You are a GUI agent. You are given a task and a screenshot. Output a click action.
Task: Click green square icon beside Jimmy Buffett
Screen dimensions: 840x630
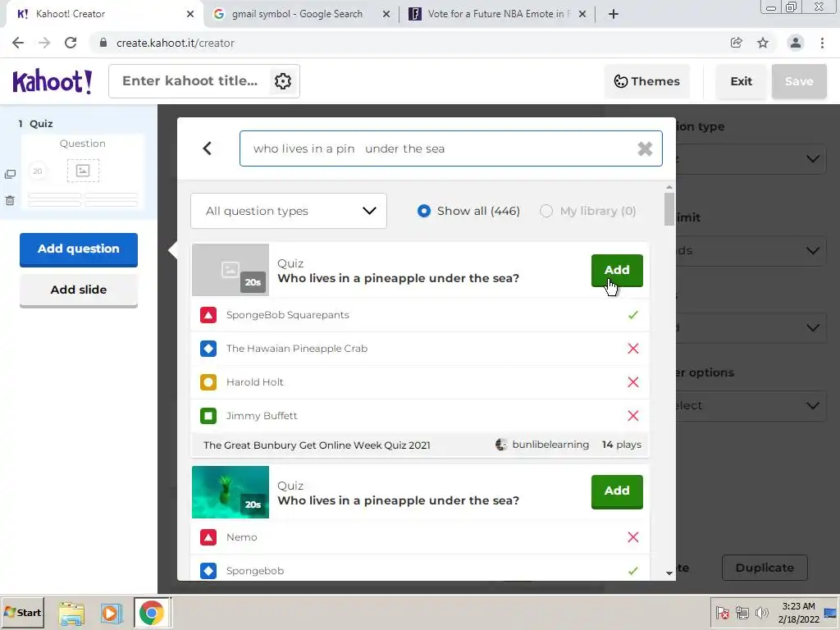208,416
